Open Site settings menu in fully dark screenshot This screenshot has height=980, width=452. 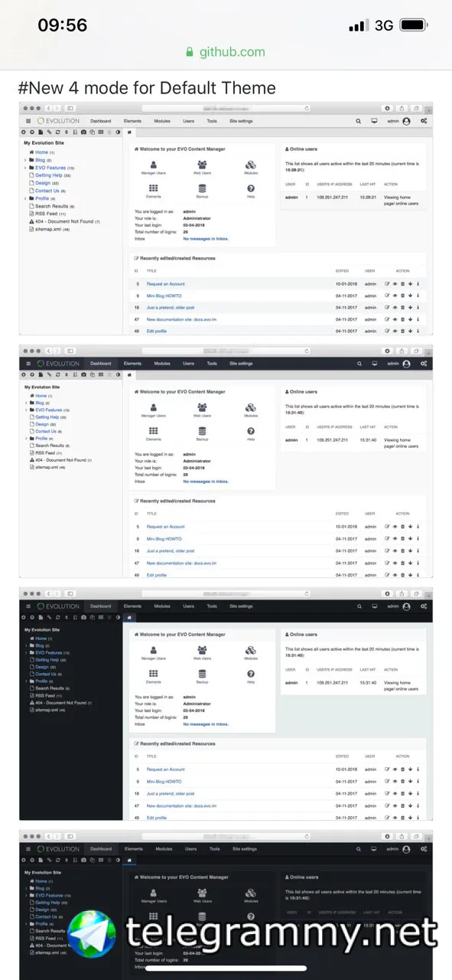[x=245, y=849]
